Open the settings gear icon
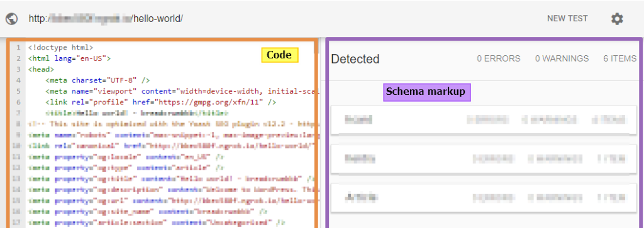Viewport: 644px width, 228px height. [617, 19]
